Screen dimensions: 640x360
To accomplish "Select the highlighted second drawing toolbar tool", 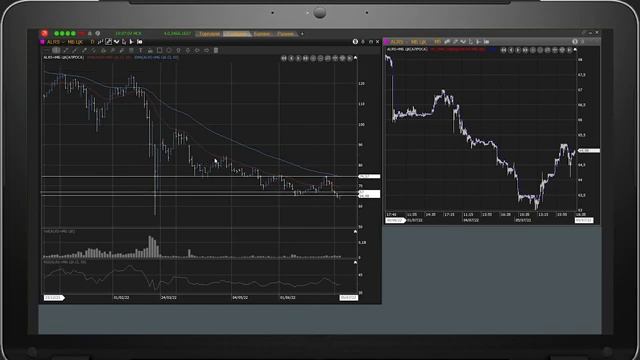I will (x=56, y=51).
